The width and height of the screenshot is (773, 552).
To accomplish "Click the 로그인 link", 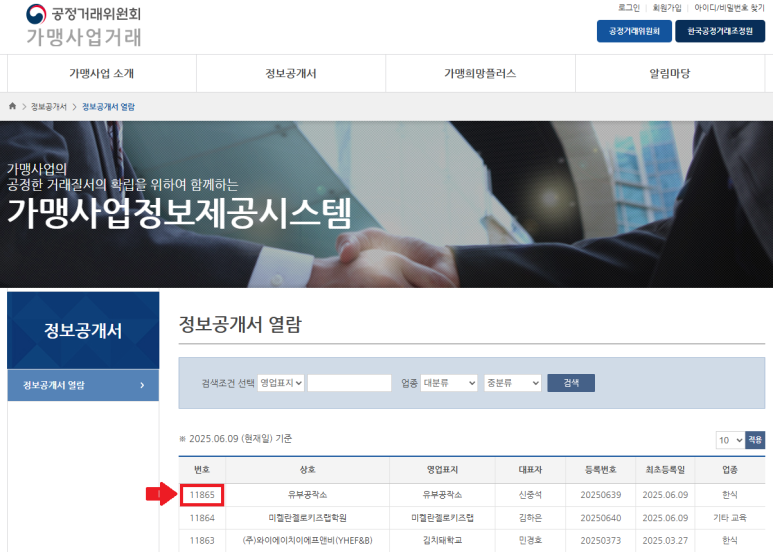I will tap(629, 8).
